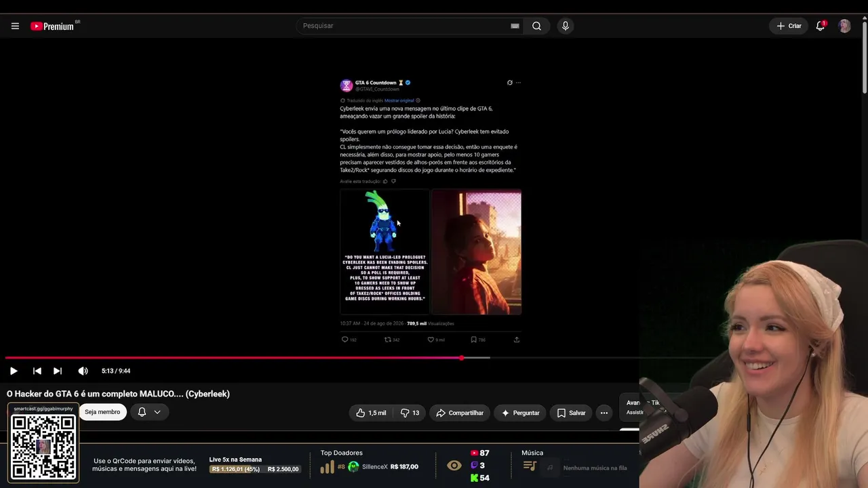Click the @GTAVI_Countdown handle
The width and height of the screenshot is (868, 488).
point(377,89)
